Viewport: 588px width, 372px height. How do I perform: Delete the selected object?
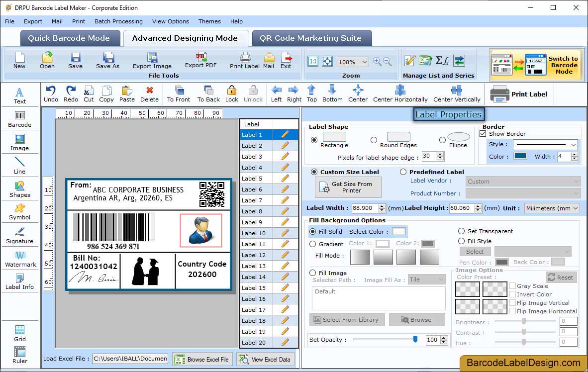click(149, 94)
